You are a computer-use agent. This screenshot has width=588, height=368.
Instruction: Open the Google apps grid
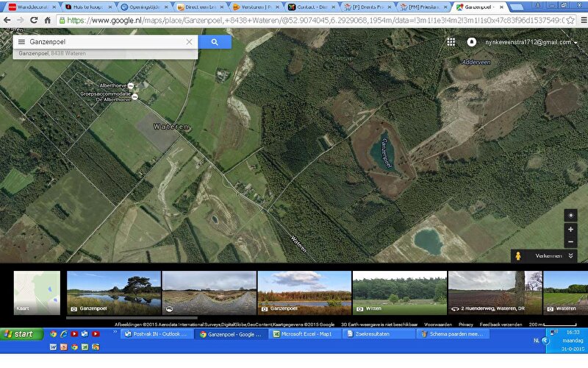coord(451,42)
